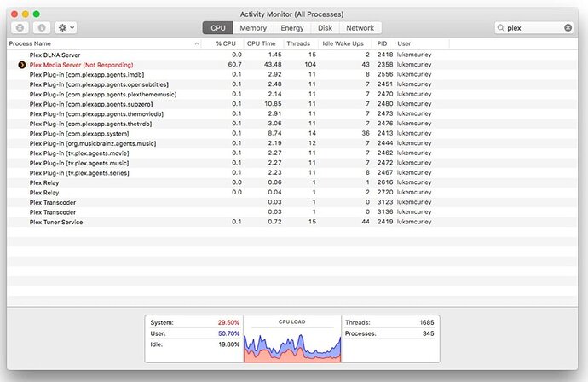This screenshot has width=588, height=382.
Task: Switch to the Energy tab
Action: (x=292, y=28)
